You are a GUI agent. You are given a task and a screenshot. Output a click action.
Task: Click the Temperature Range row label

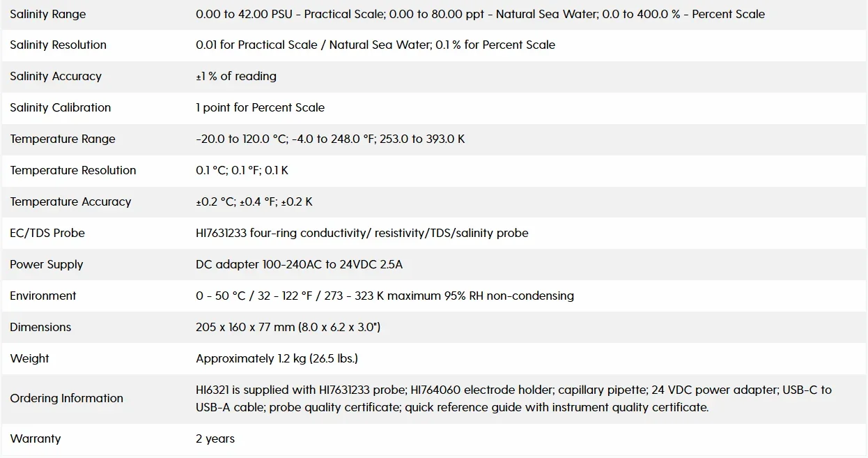[63, 139]
